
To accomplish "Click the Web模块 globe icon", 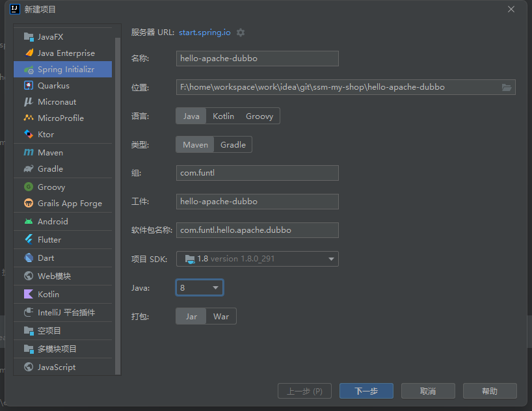I will (x=29, y=276).
